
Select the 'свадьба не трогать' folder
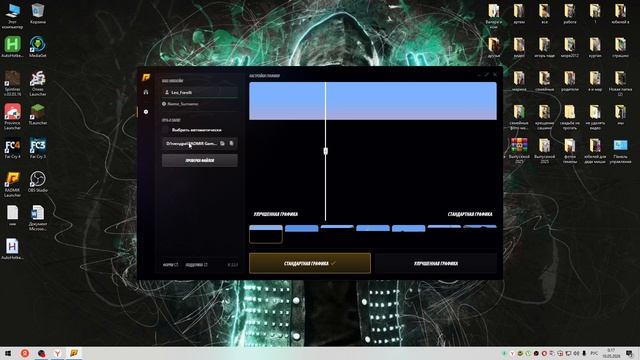click(569, 117)
